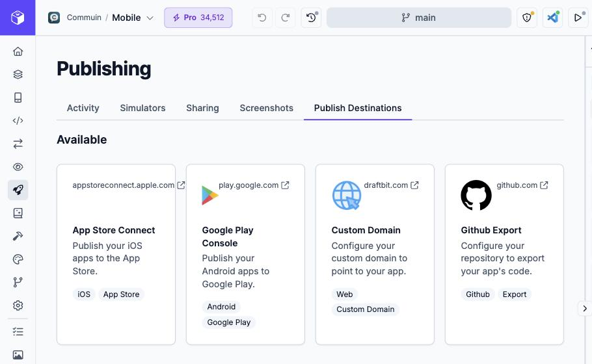Select the Github Export card title
This screenshot has height=364, width=592.
pos(491,230)
